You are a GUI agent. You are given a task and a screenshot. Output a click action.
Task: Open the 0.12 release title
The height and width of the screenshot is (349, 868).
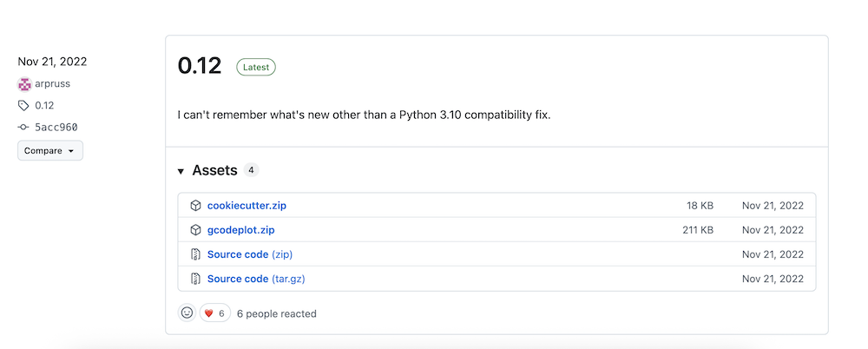click(x=200, y=66)
